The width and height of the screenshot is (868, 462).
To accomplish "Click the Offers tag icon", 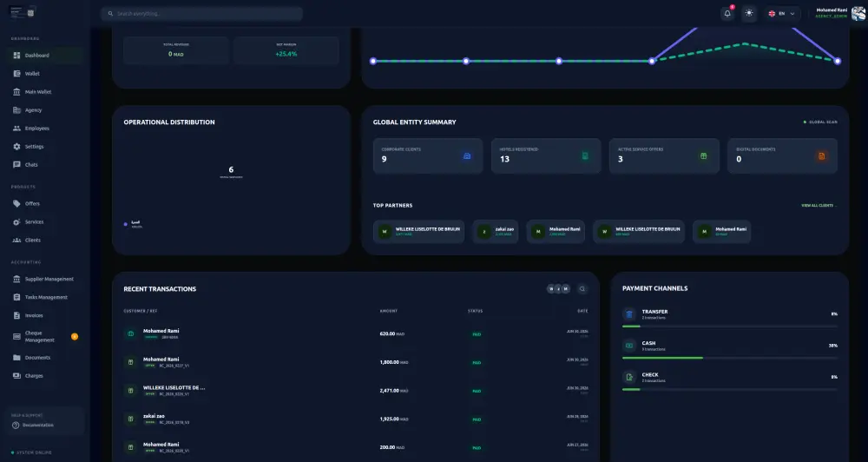I will tap(16, 203).
